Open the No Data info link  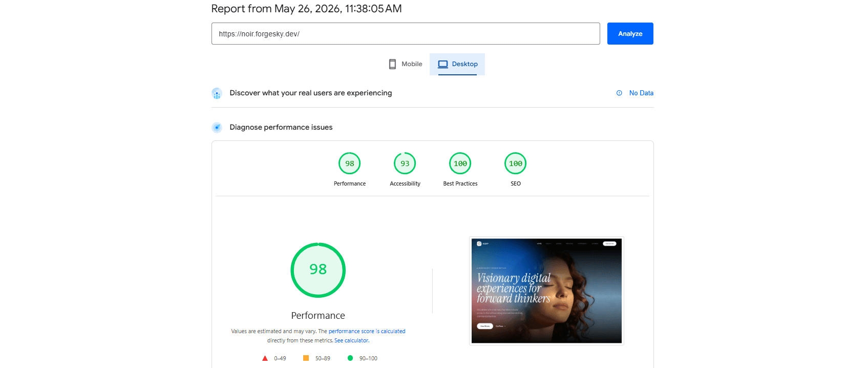coord(641,93)
